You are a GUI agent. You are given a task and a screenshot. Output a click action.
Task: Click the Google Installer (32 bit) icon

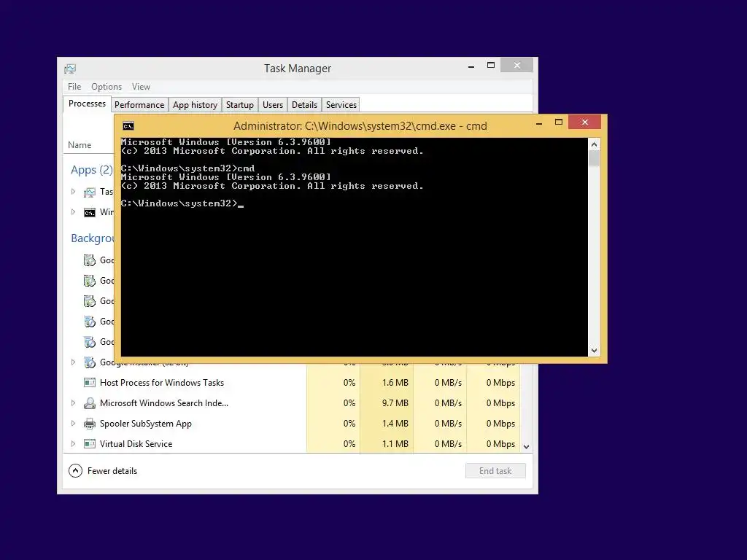(x=90, y=362)
